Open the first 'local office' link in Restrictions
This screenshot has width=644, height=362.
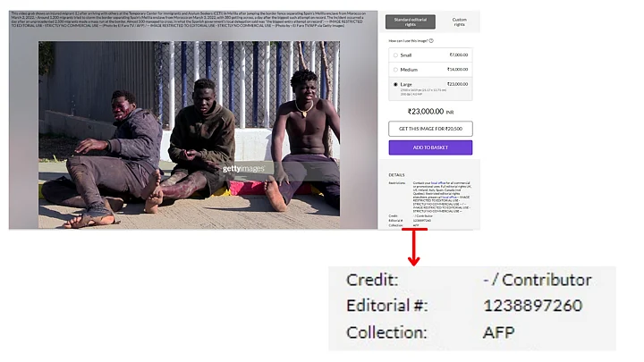click(438, 183)
